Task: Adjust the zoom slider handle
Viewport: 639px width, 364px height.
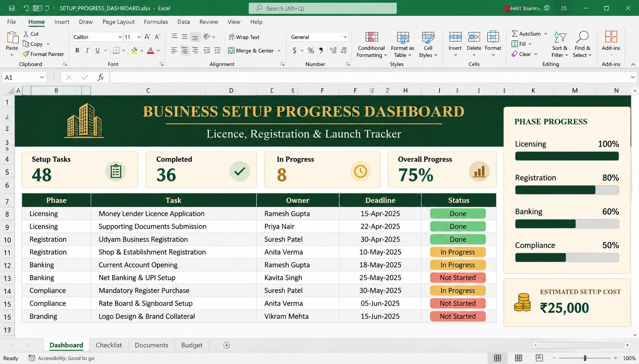Action: 585,358
